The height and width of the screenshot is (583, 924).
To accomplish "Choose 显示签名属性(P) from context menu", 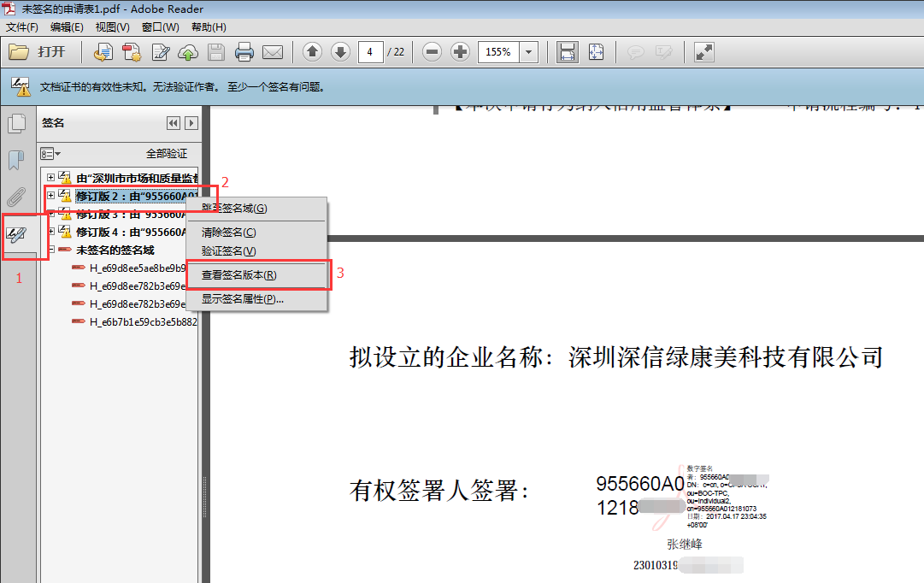I will (x=243, y=299).
